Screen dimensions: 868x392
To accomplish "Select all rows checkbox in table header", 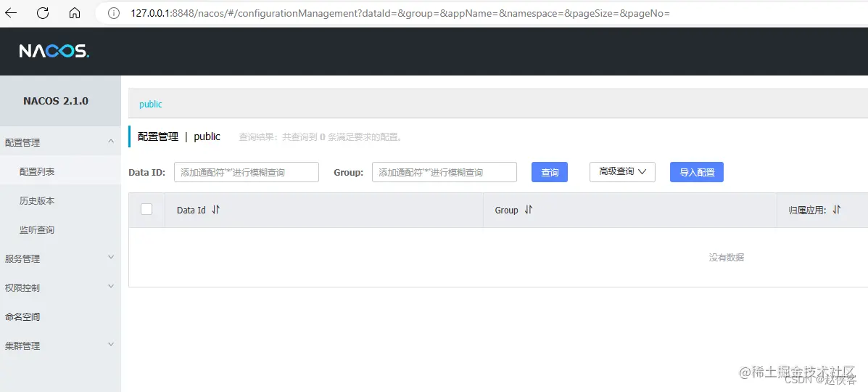I will (x=146, y=209).
